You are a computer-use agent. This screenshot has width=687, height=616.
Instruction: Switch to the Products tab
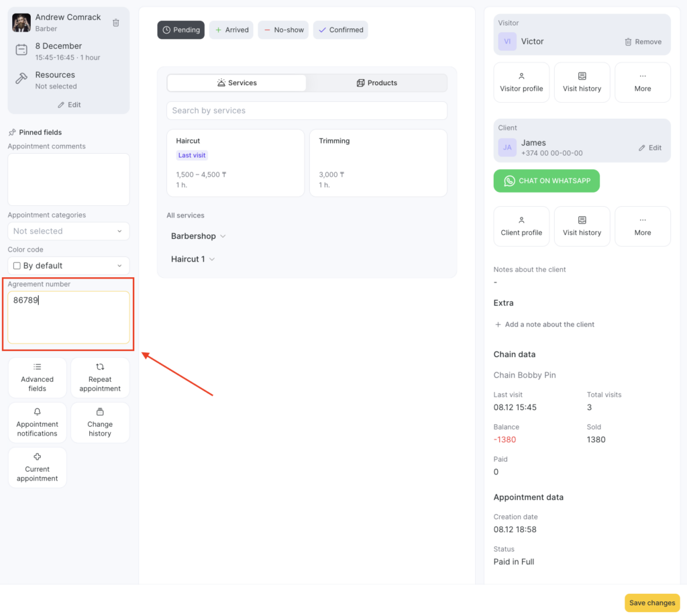click(x=376, y=83)
